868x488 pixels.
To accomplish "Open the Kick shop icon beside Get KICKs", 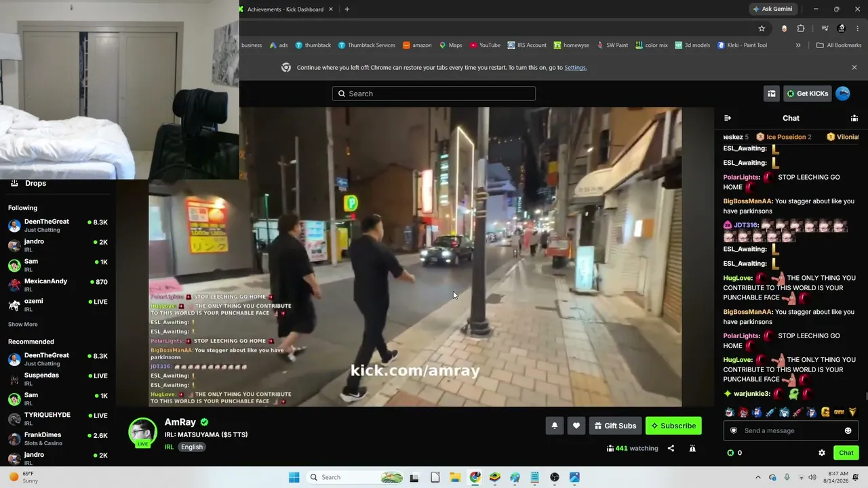I will coord(772,94).
